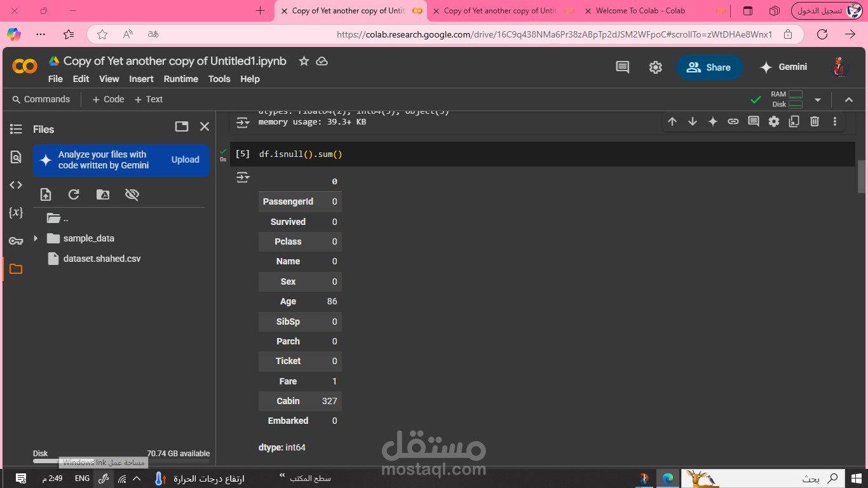The width and height of the screenshot is (868, 488).
Task: Star the notebook title
Action: 304,61
